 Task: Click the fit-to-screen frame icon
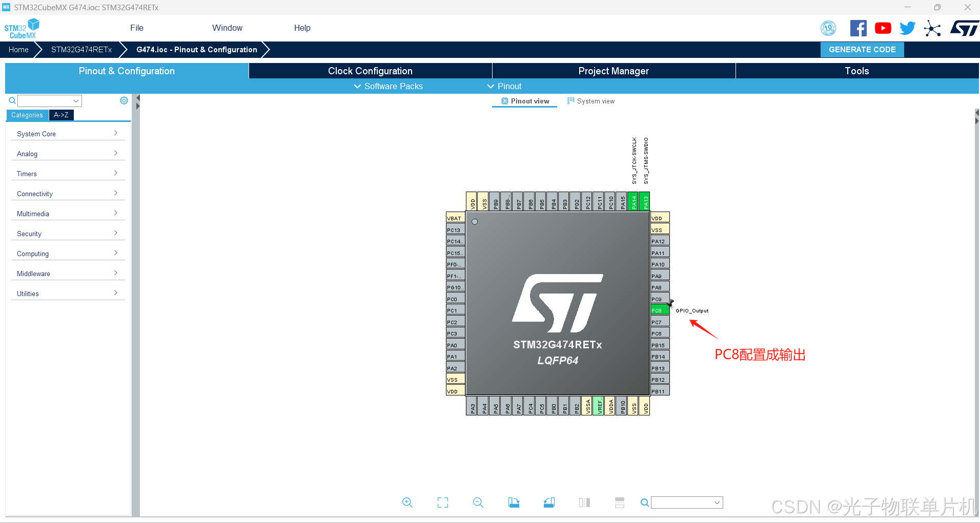click(443, 503)
